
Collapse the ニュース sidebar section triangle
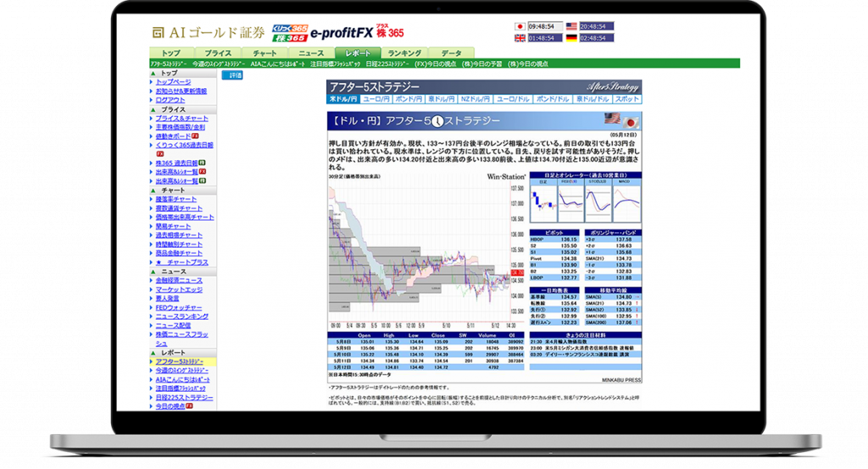pyautogui.click(x=153, y=272)
